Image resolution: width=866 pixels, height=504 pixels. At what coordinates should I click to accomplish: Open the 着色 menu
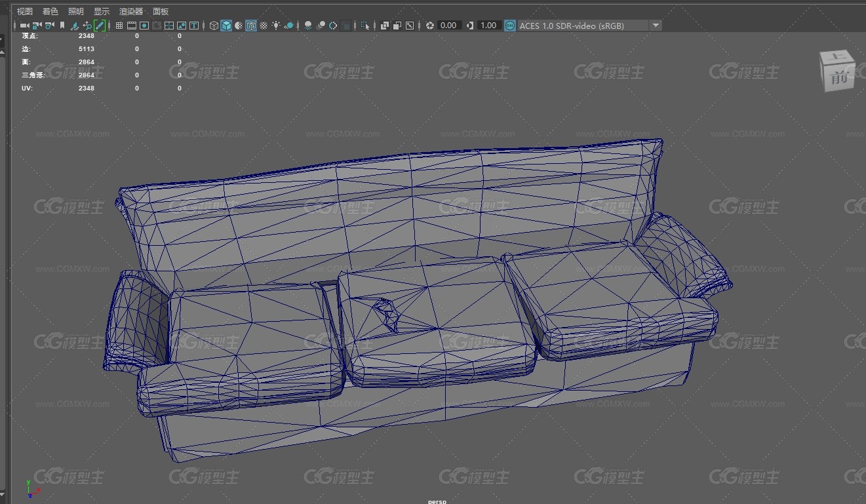click(50, 11)
